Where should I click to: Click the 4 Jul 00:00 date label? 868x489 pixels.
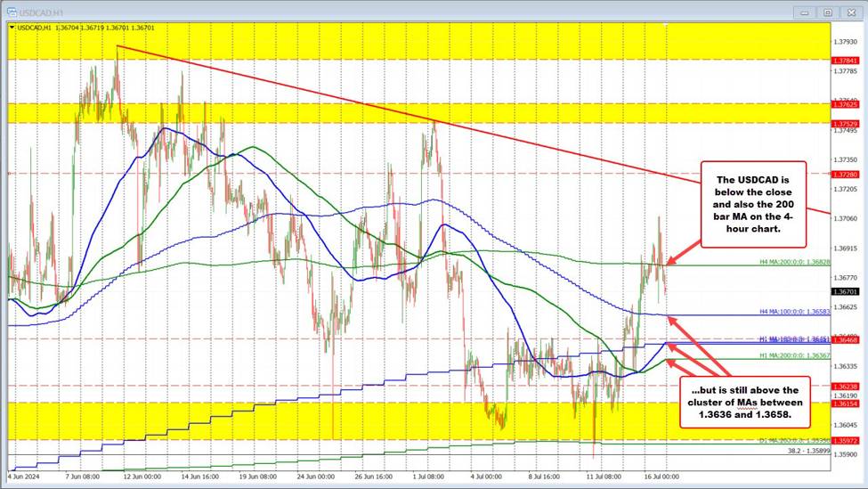coord(486,477)
